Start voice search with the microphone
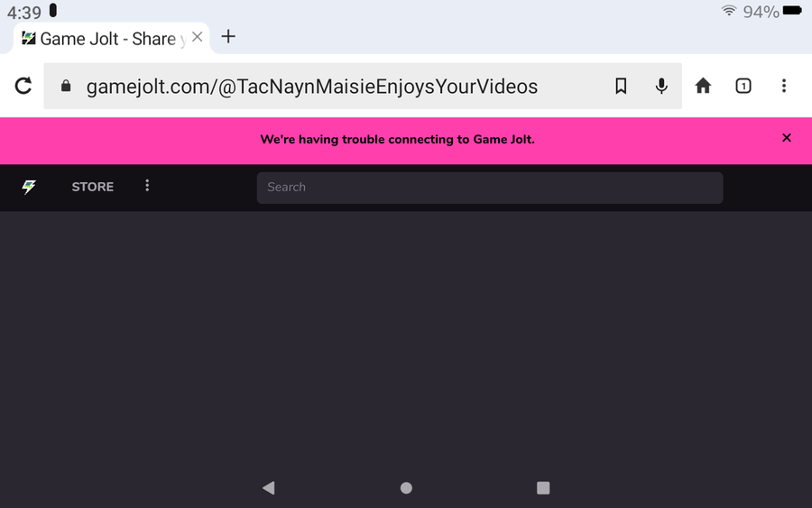812x508 pixels. click(x=661, y=86)
